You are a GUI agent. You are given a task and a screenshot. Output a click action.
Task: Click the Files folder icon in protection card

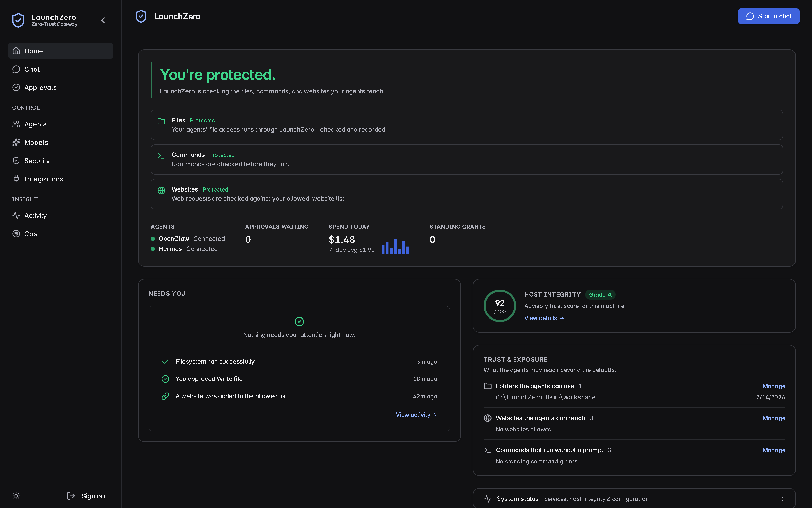pyautogui.click(x=161, y=121)
